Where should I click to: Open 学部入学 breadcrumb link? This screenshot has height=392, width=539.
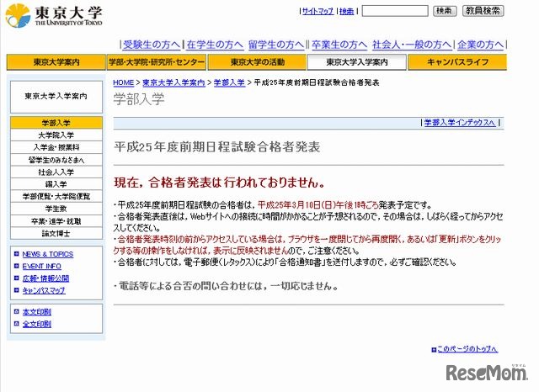point(229,82)
